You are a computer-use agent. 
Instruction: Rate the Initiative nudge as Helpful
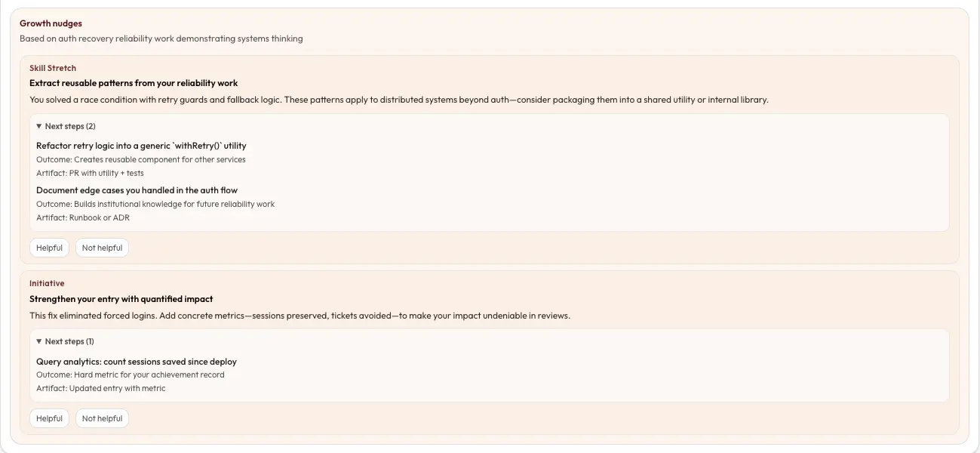[49, 418]
